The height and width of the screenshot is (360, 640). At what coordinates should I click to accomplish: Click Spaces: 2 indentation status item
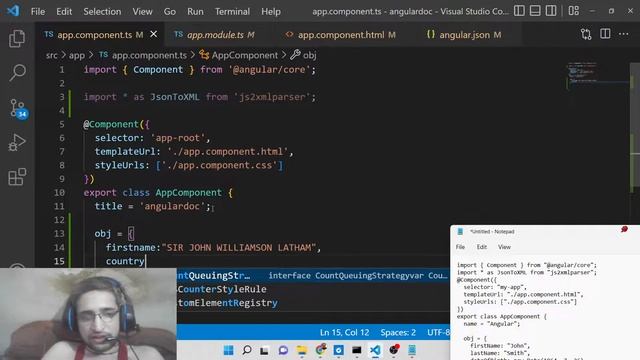[398, 333]
